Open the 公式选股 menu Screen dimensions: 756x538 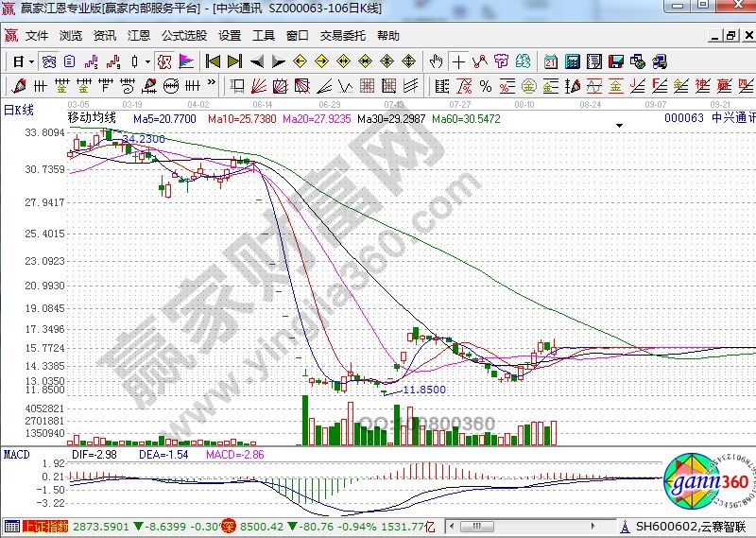pyautogui.click(x=183, y=36)
